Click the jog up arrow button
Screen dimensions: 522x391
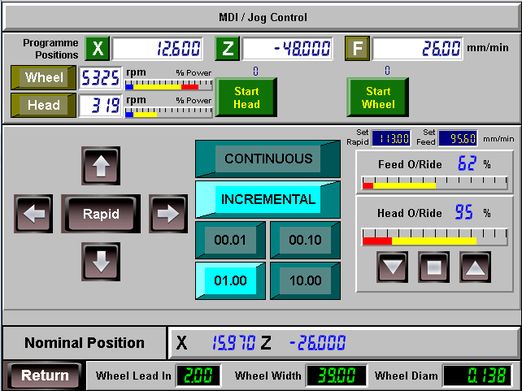point(101,166)
